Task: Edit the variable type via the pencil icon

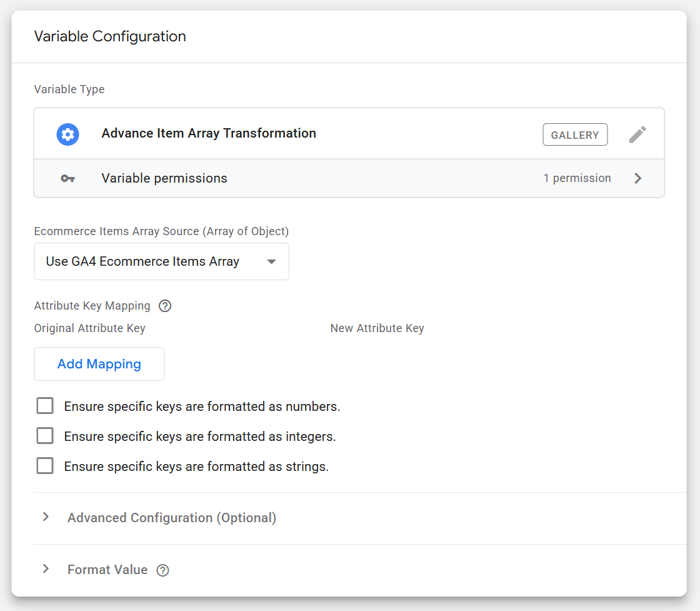Action: pos(637,134)
